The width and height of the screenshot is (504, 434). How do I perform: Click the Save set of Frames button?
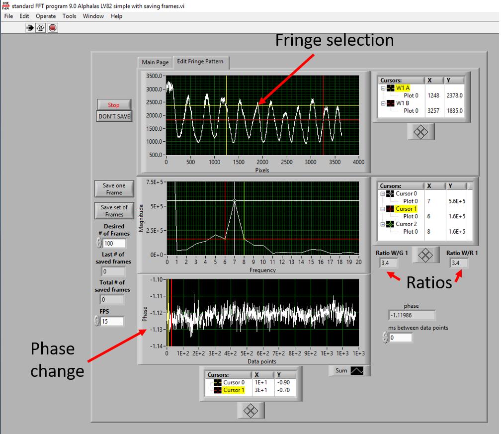(x=114, y=211)
